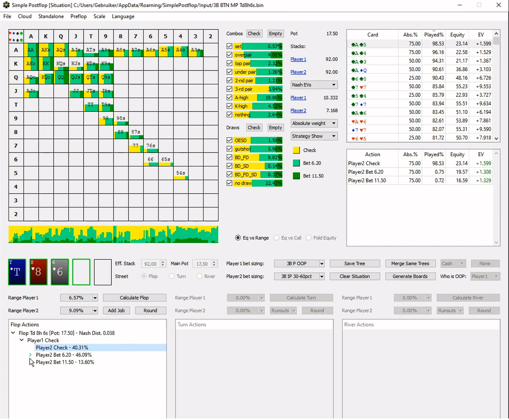509x420 pixels.
Task: Open the Nash EVs dropdown
Action: pos(314,85)
